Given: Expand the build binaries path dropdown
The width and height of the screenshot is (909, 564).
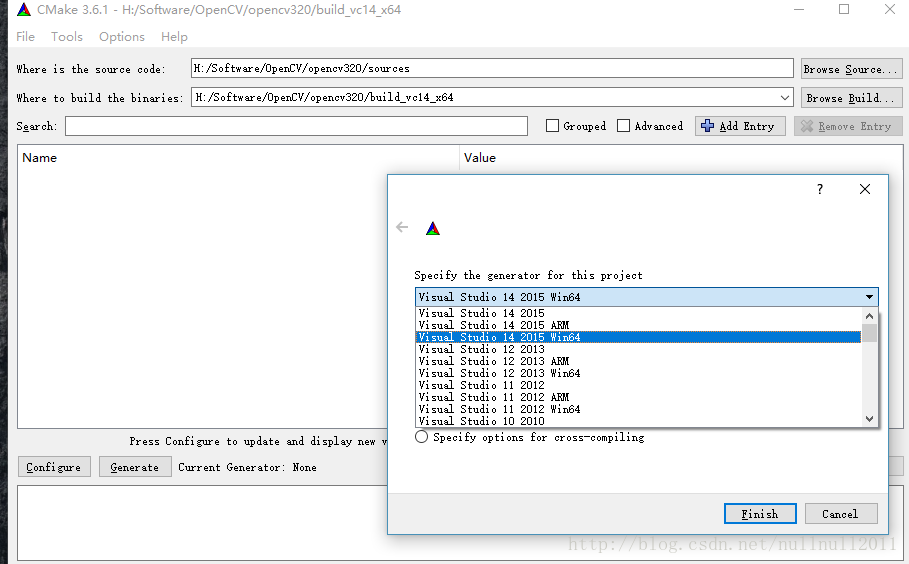Looking at the screenshot, I should click(x=785, y=97).
